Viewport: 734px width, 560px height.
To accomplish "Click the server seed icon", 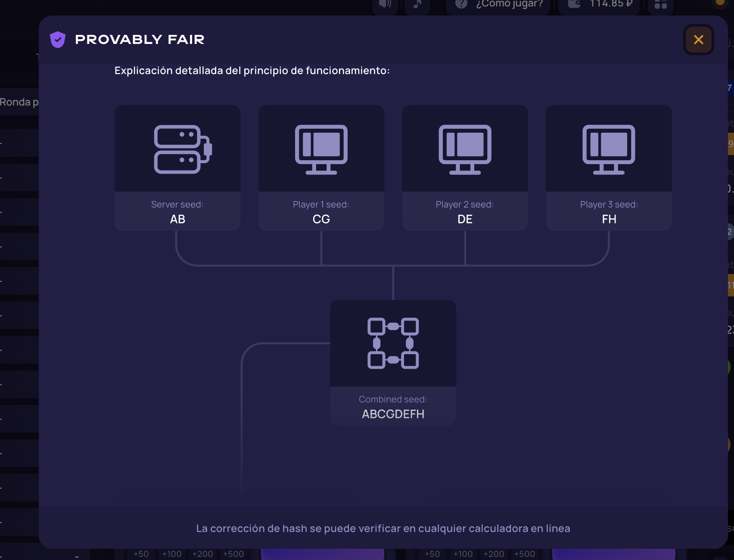I will coord(182,149).
